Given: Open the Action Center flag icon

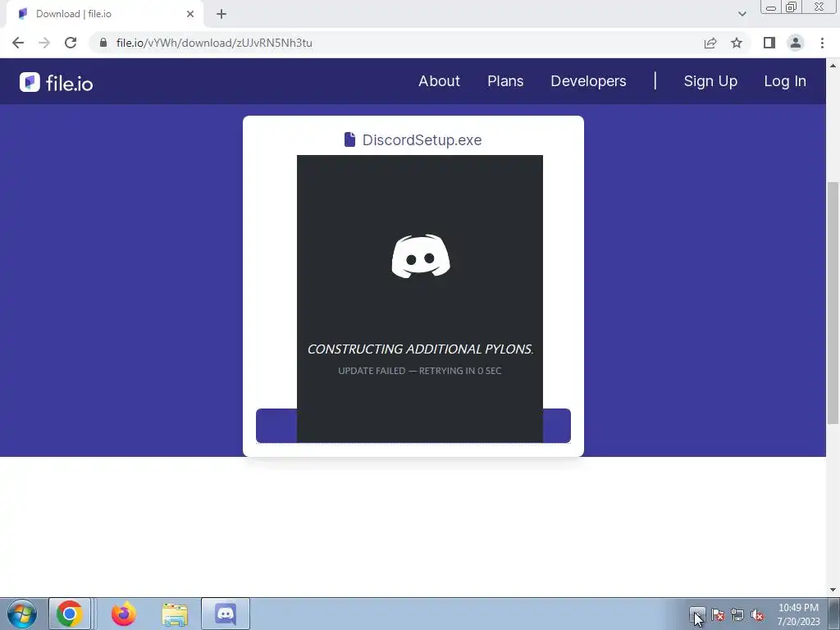Looking at the screenshot, I should pos(718,615).
